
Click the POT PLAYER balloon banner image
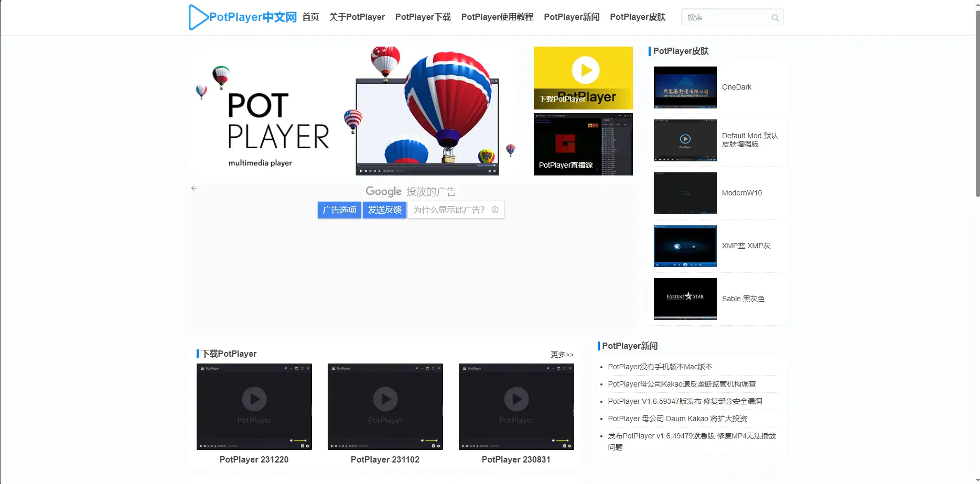tap(356, 111)
